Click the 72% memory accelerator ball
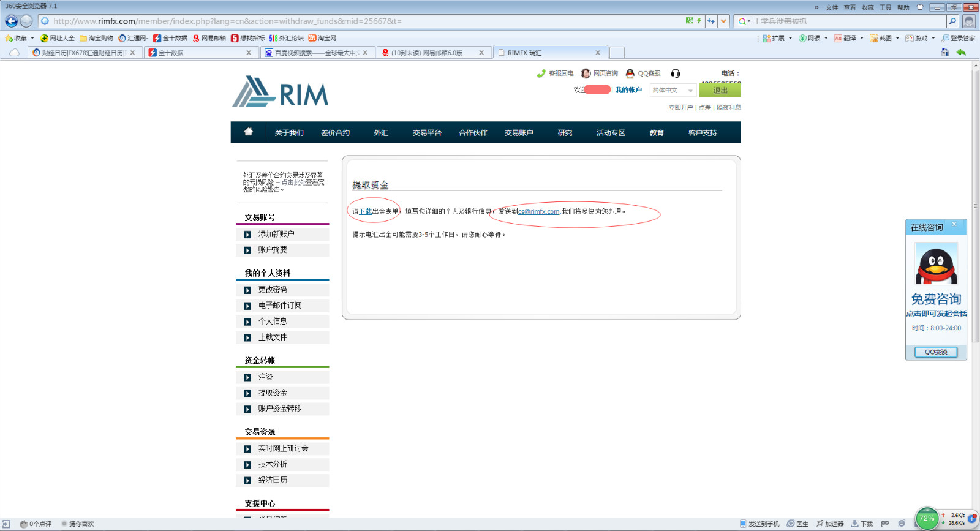This screenshot has width=980, height=531. tap(927, 519)
